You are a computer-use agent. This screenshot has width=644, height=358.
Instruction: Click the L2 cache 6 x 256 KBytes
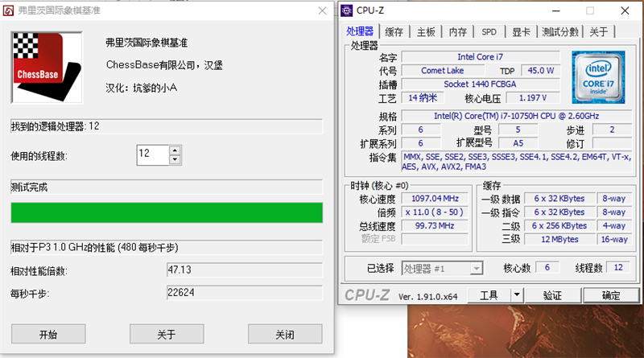559,225
